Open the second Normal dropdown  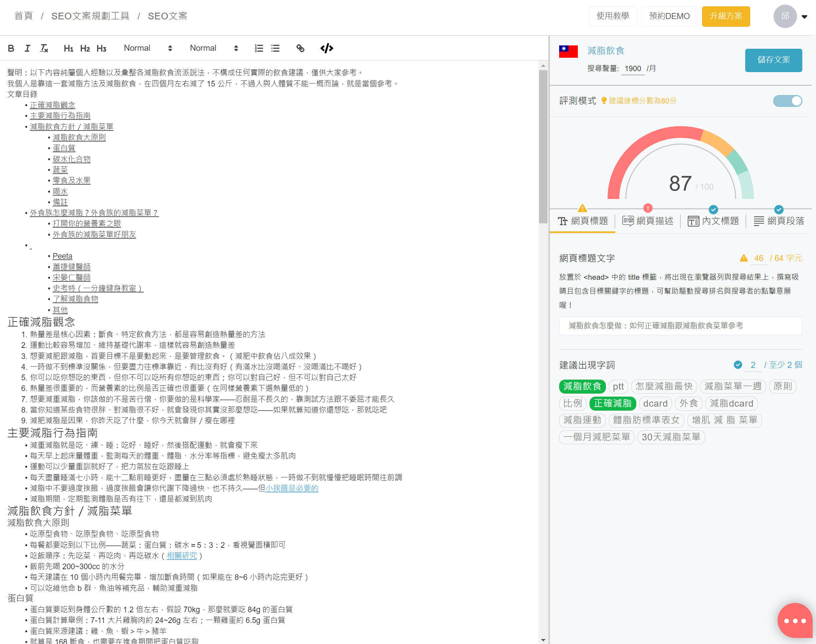[214, 48]
